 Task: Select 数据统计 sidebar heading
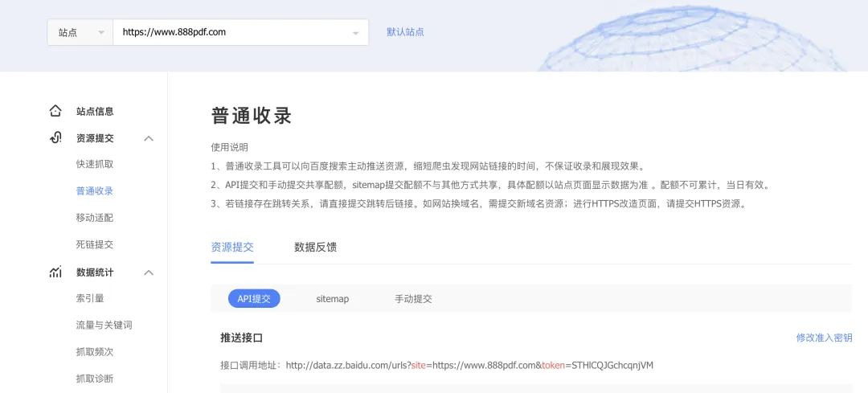[x=95, y=272]
